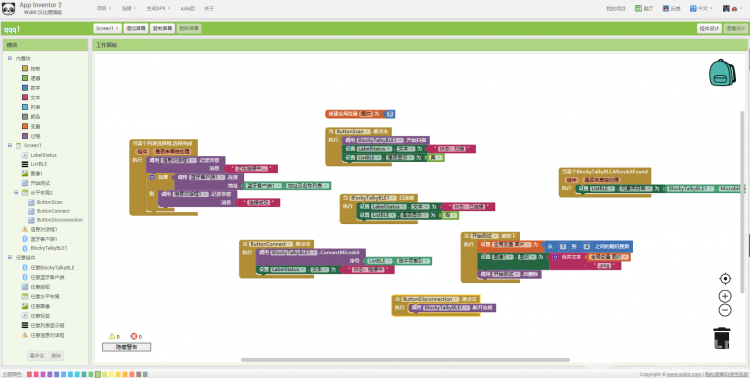This screenshot has height=378, width=750.
Task: Select the 信息对话框1 notifier component
Action: [x=40, y=230]
